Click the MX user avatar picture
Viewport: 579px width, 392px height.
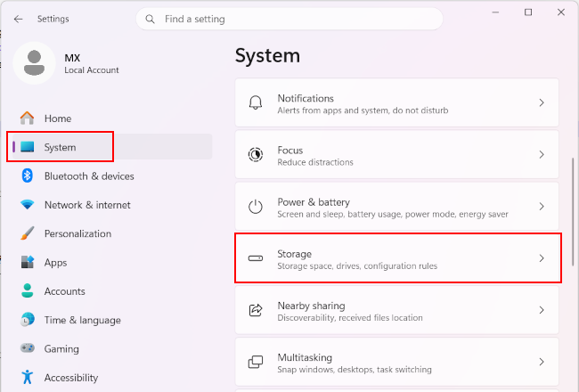pos(35,62)
